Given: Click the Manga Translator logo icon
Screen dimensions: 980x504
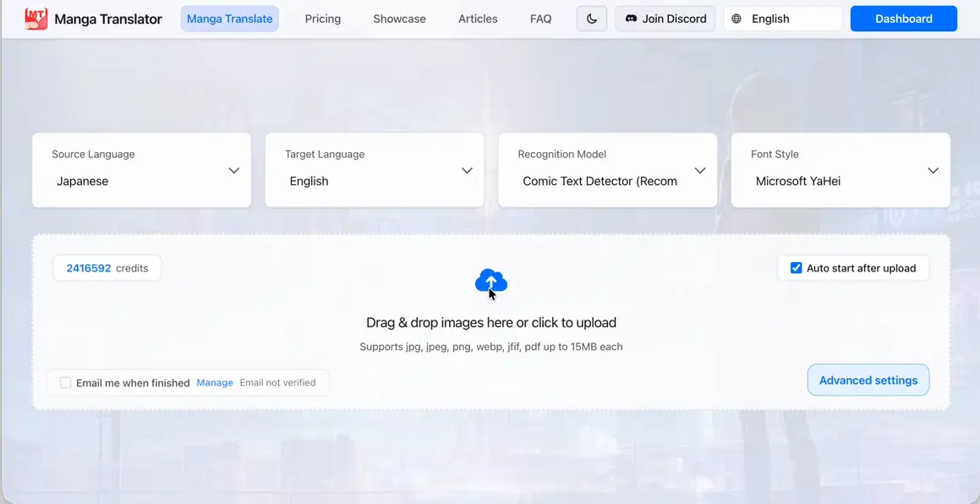Looking at the screenshot, I should pos(36,19).
